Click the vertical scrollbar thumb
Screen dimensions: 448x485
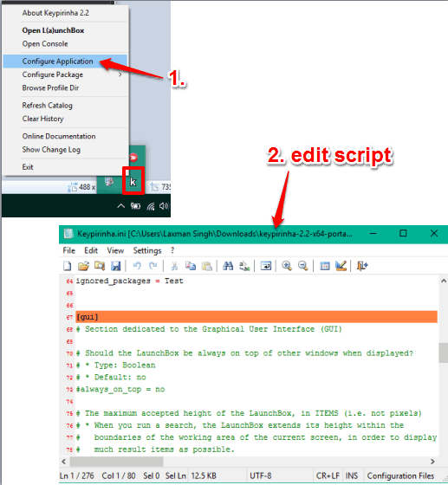click(x=444, y=352)
